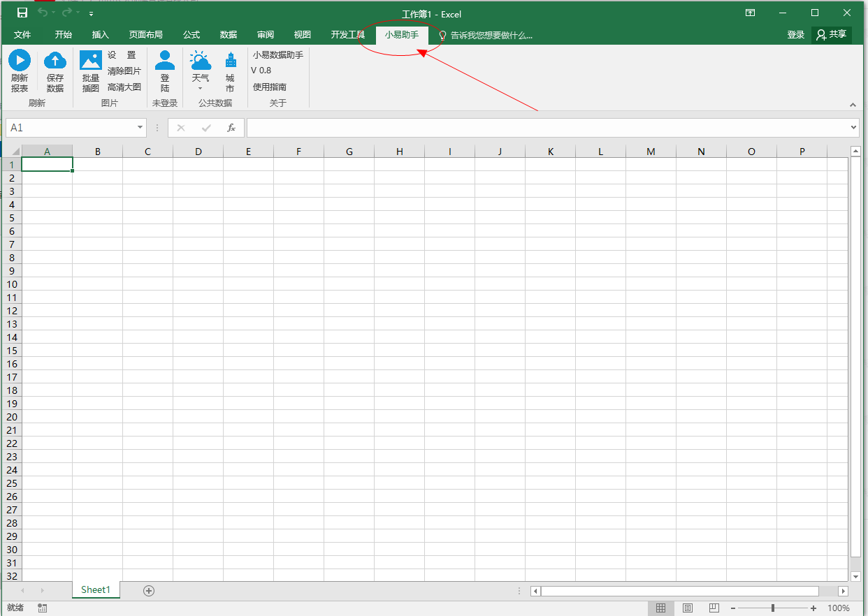Expand the formula bar with the chevron
Viewport: 868px width, 616px height.
tap(853, 128)
